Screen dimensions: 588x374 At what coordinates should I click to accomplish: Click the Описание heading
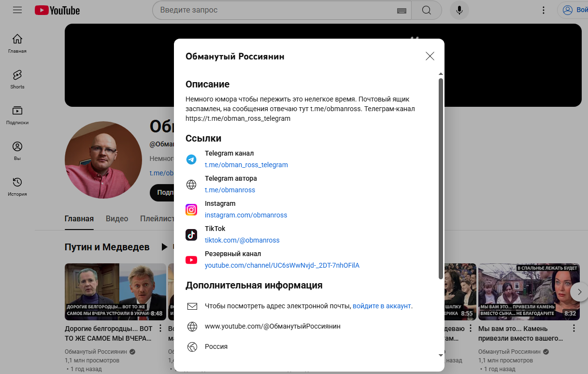[x=207, y=85]
